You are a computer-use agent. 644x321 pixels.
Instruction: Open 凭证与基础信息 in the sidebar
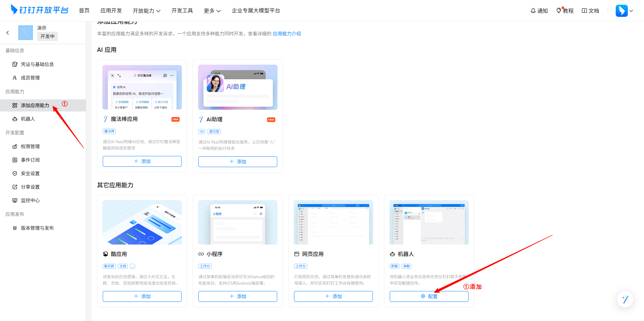tap(37, 64)
